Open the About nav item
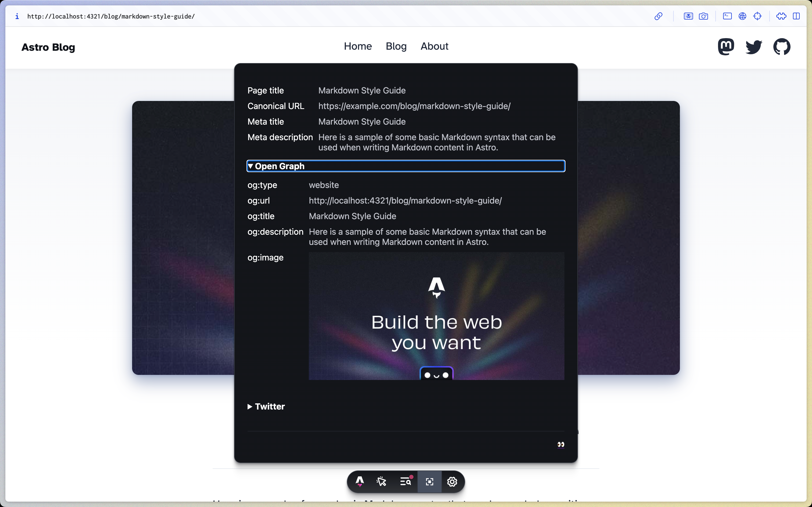Screen dimensions: 812x507 coord(434,46)
